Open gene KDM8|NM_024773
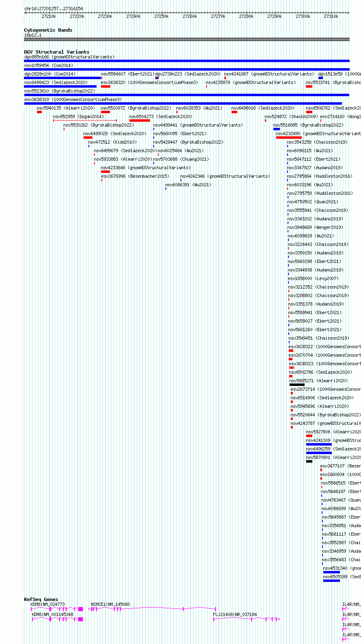This screenshot has height=644, width=361. (48, 604)
